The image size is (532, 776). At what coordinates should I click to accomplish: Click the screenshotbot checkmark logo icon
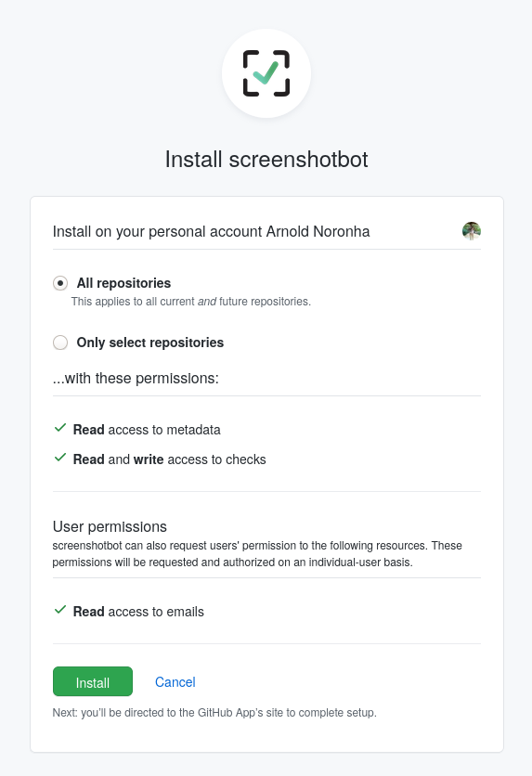(266, 73)
